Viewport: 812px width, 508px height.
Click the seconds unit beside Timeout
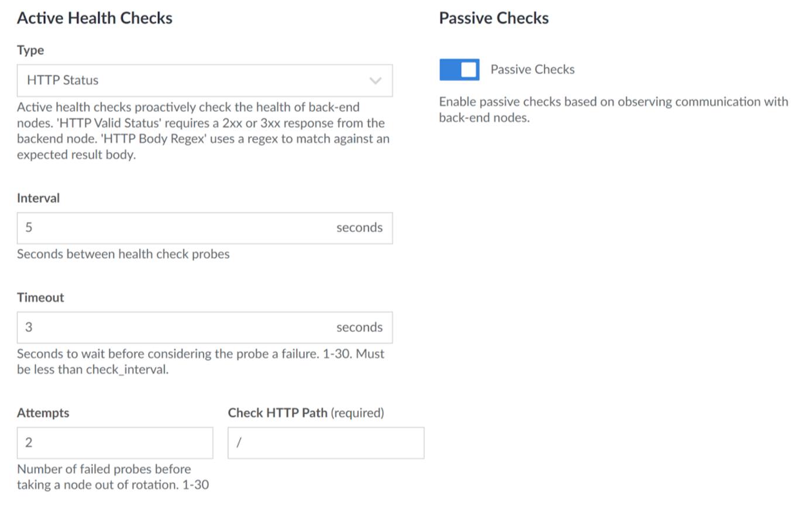point(359,327)
